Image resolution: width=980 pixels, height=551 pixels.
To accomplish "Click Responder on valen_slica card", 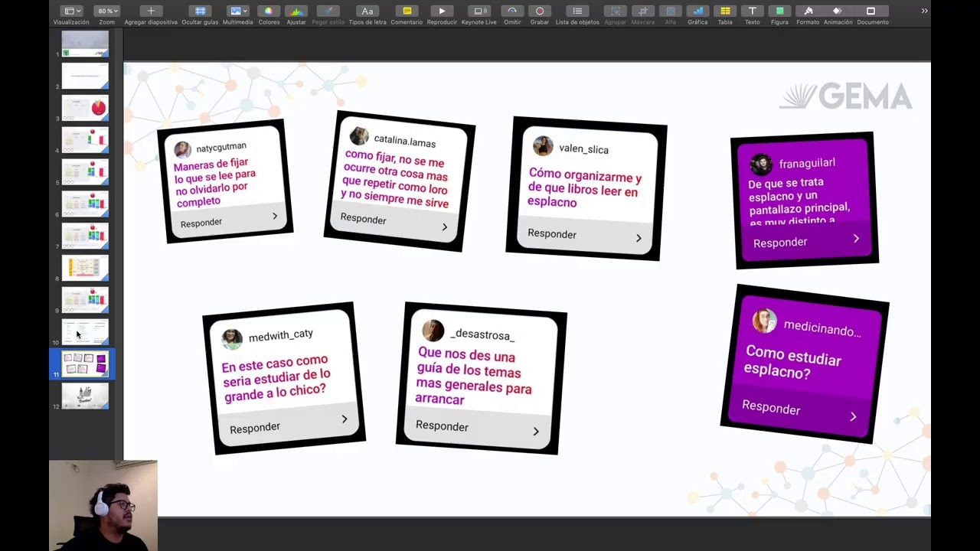I will (552, 234).
